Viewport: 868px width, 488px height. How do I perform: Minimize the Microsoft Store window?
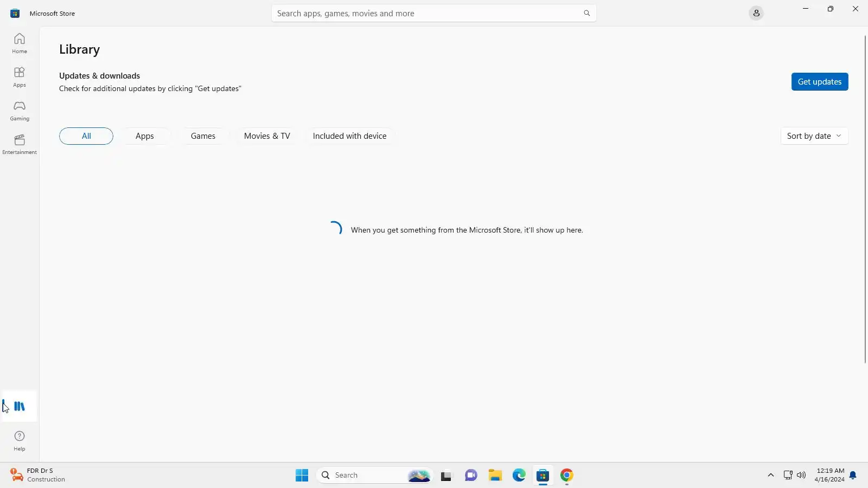806,9
